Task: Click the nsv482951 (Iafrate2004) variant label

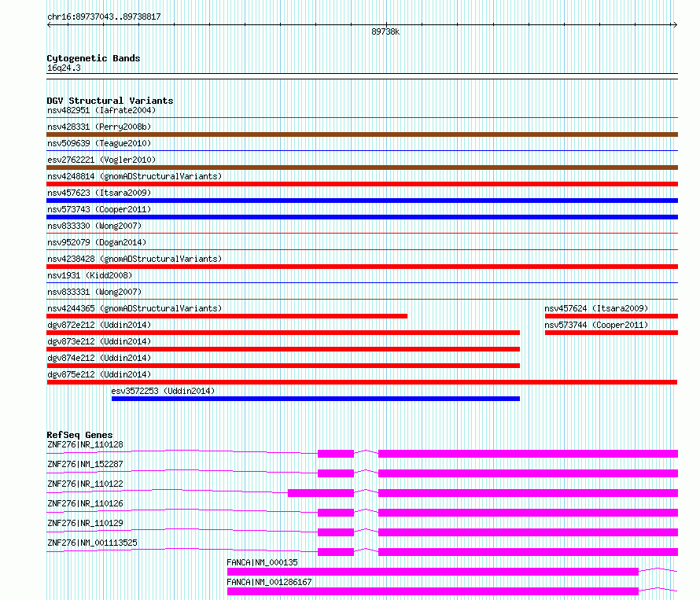Action: point(101,110)
